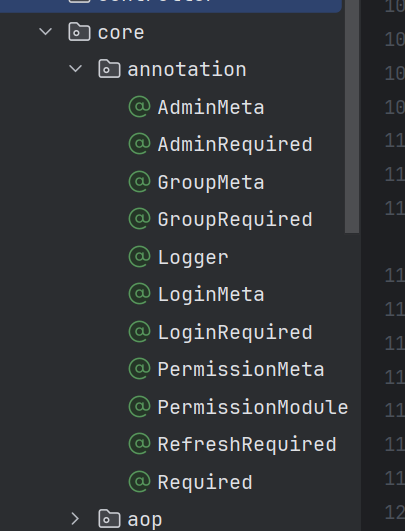405x531 pixels.
Task: Select the core folder label
Action: 121,33
